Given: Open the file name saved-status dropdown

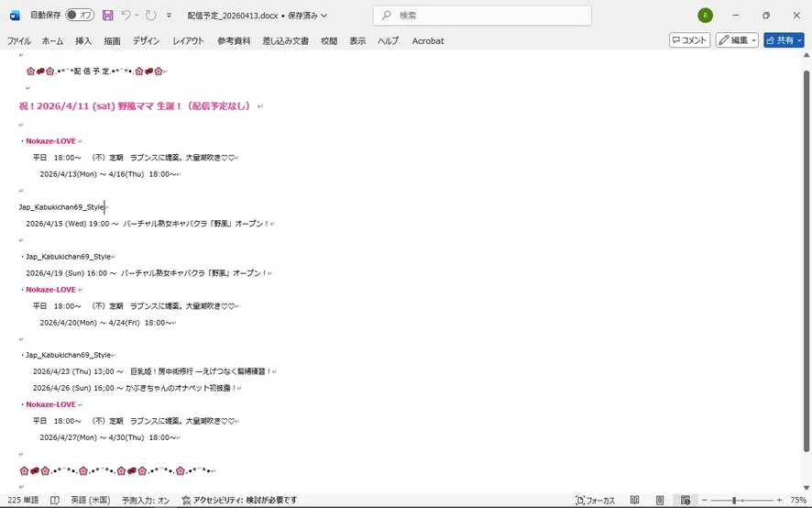Looking at the screenshot, I should pyautogui.click(x=324, y=16).
